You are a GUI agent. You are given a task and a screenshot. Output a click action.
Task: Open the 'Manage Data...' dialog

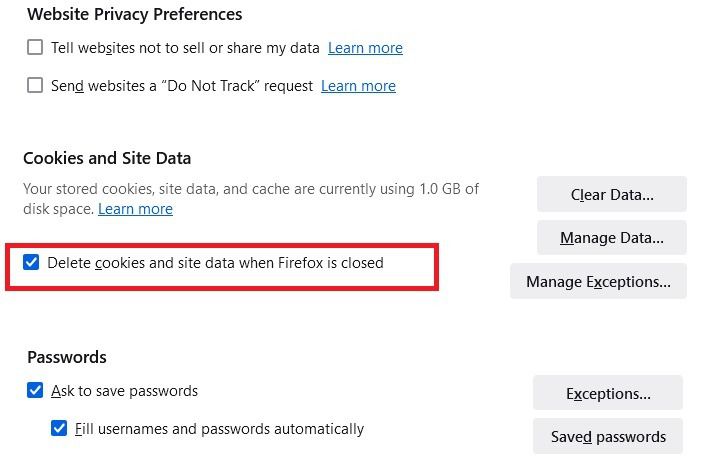pyautogui.click(x=611, y=238)
